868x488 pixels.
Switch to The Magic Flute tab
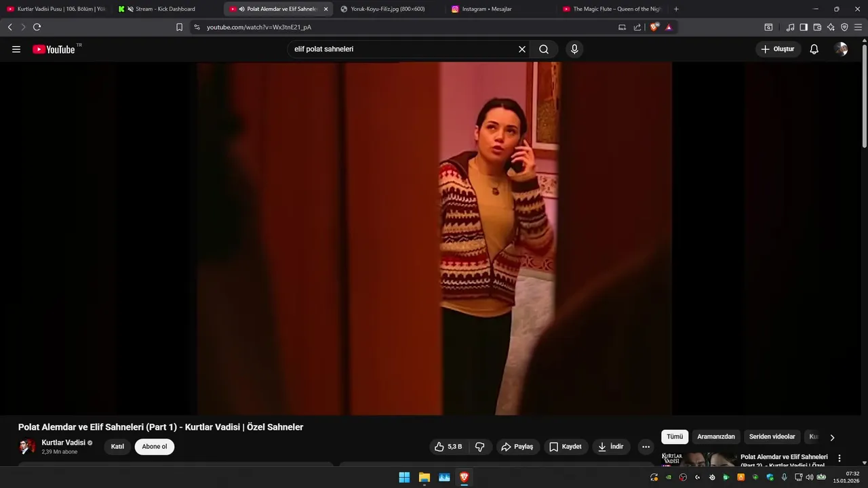611,9
